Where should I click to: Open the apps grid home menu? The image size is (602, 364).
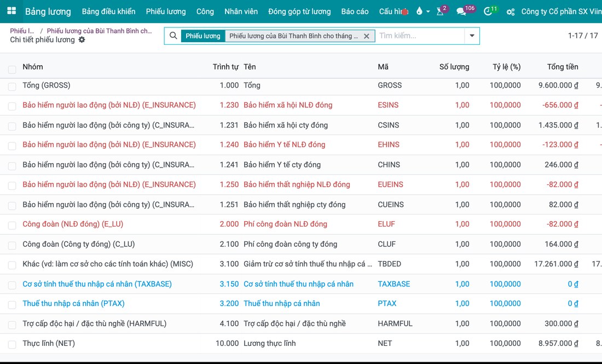(x=11, y=11)
